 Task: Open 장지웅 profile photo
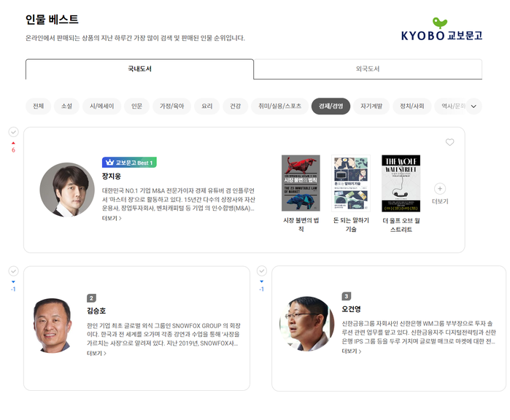point(67,190)
